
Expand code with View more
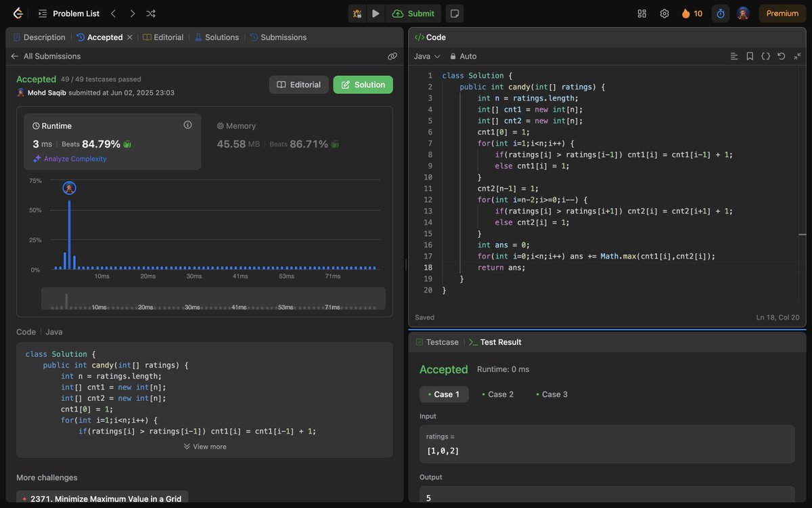tap(204, 446)
